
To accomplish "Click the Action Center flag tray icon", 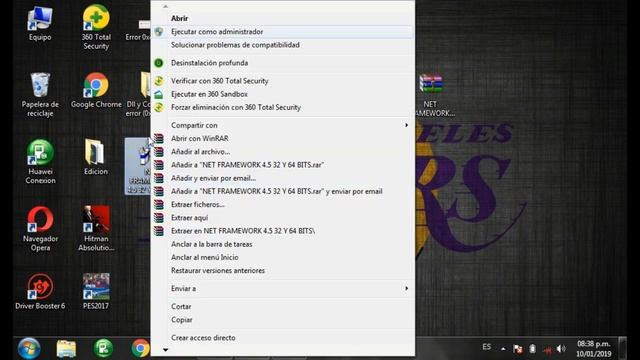I will point(518,349).
